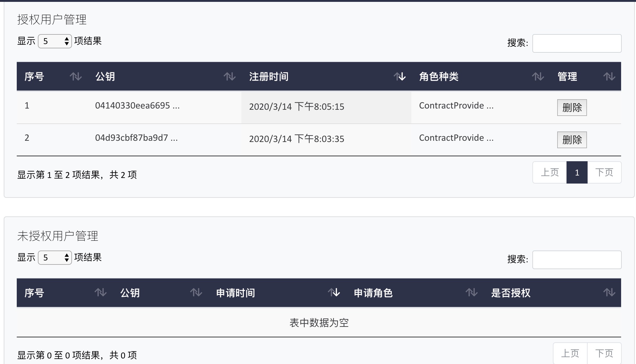
Task: Click 是否授权 column sort icon
Action: [609, 292]
